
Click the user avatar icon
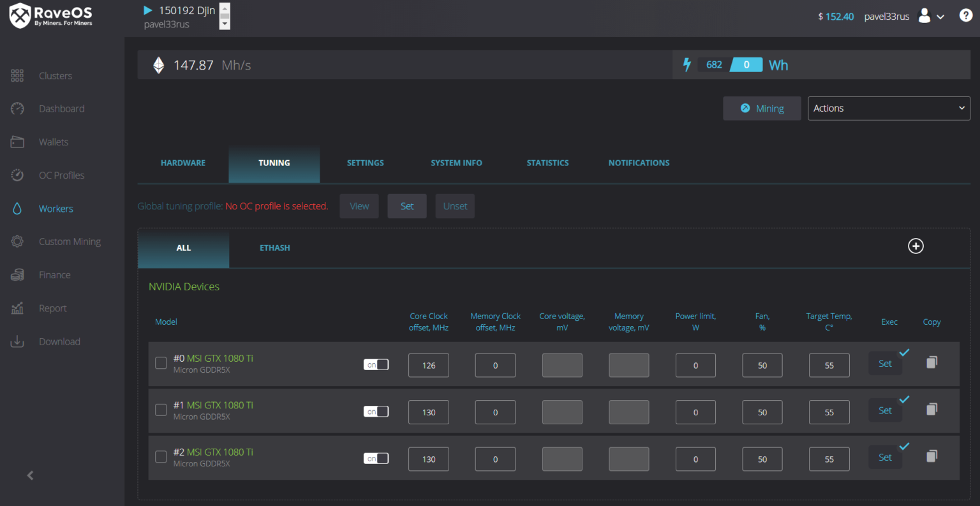924,16
